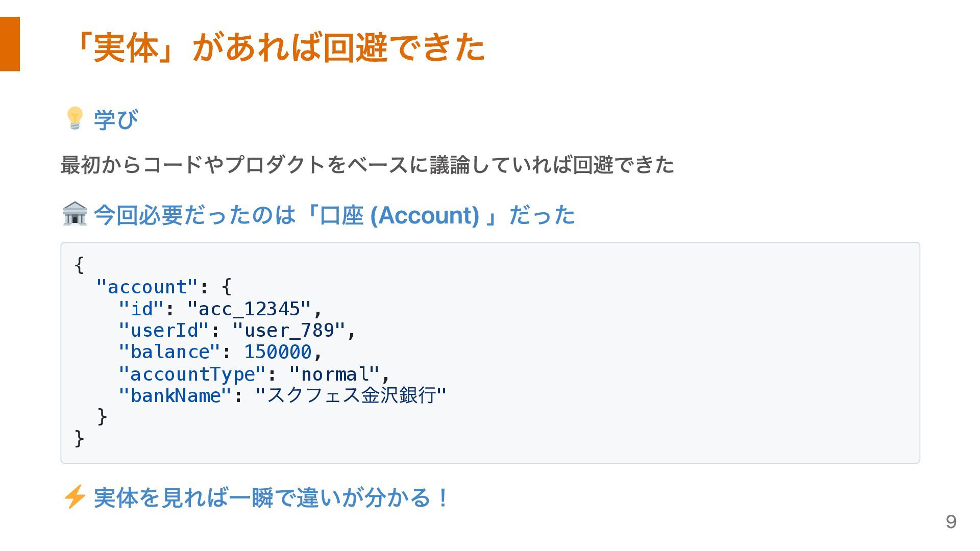Click the bank building emoji icon
Viewport: 980px width, 551px height.
(75, 214)
